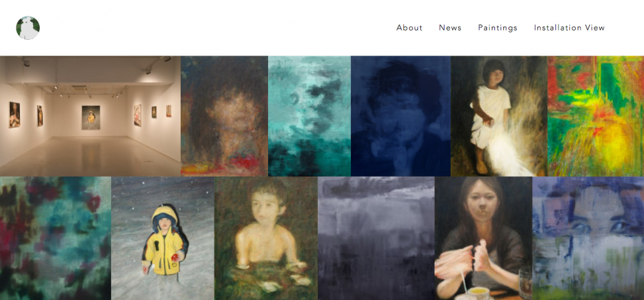This screenshot has width=644, height=300.
Task: Click the teacup in the woman painting
Action: click(479, 293)
